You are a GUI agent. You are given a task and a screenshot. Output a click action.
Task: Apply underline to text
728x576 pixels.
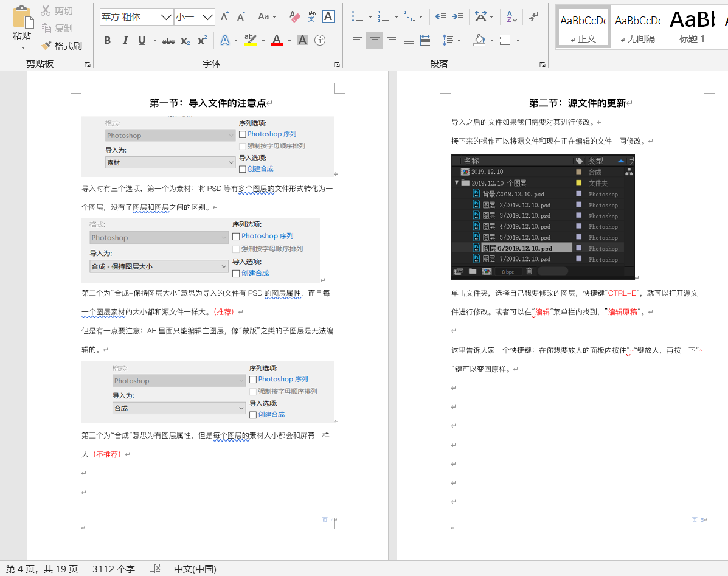(x=142, y=40)
